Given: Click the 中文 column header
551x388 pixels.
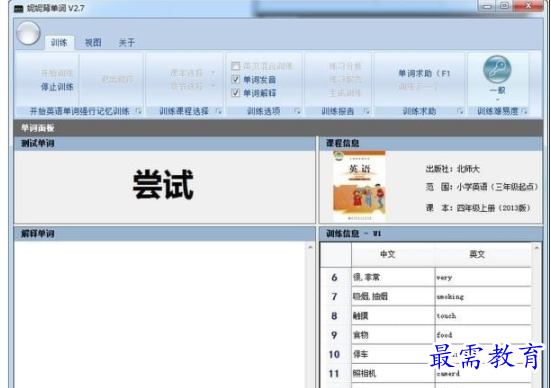Looking at the screenshot, I should tap(393, 254).
